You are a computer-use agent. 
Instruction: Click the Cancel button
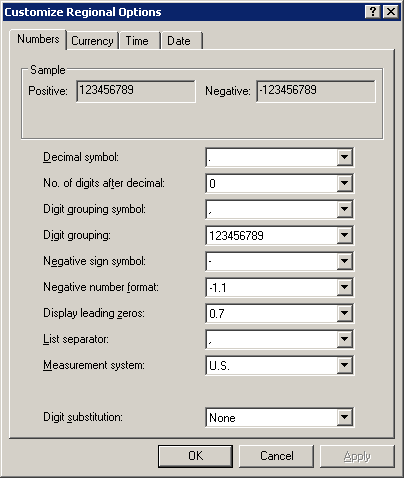pos(277,456)
